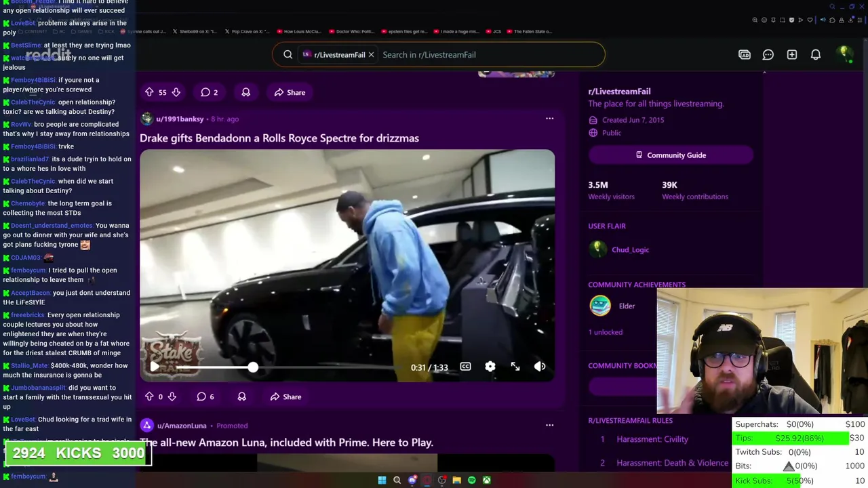Open u/AmazonLuna profile link
The height and width of the screenshot is (488, 868).
click(x=182, y=426)
